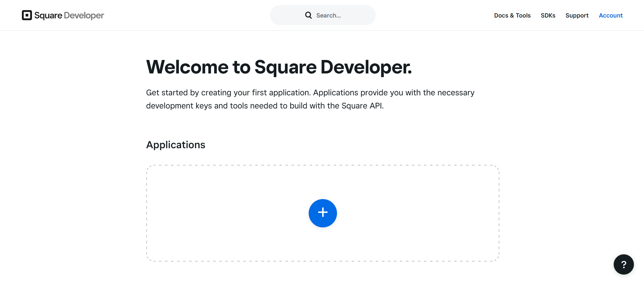Viewport: 644px width, 286px height.
Task: Click the 'Get started by creating' description text
Action: (x=310, y=99)
